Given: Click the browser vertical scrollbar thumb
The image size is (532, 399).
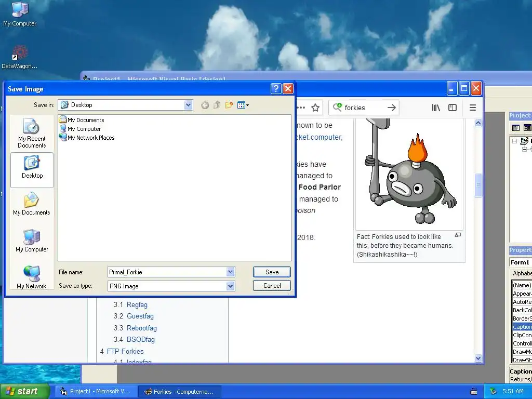Looking at the screenshot, I should pos(478,185).
